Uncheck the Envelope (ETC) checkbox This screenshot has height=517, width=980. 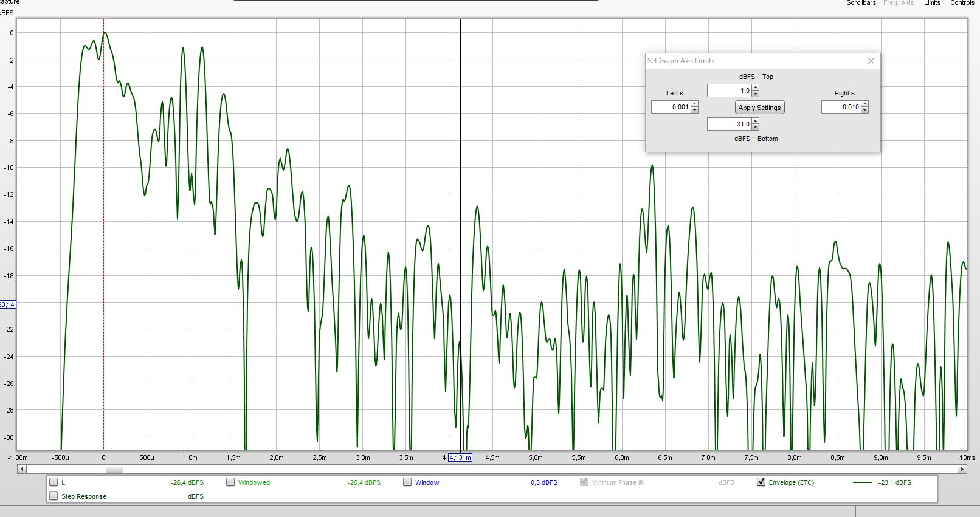761,482
